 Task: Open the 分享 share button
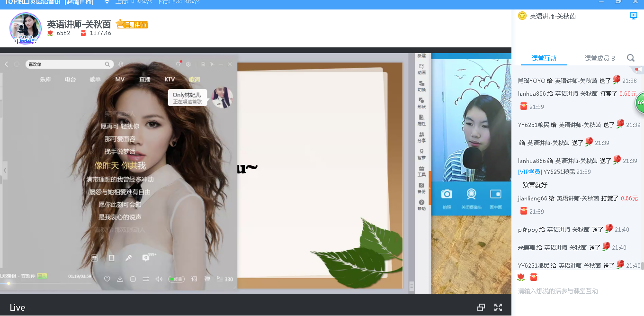(x=421, y=137)
